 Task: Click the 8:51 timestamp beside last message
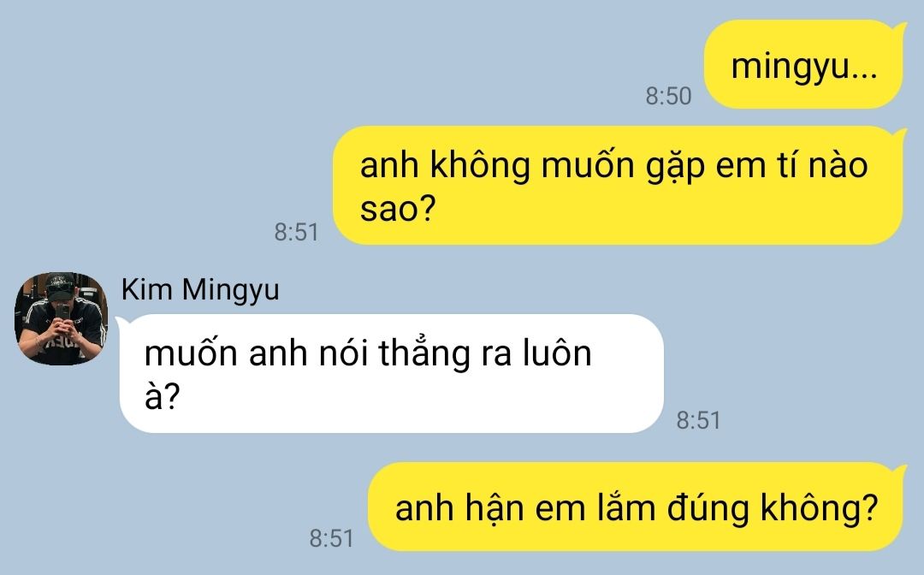331,538
